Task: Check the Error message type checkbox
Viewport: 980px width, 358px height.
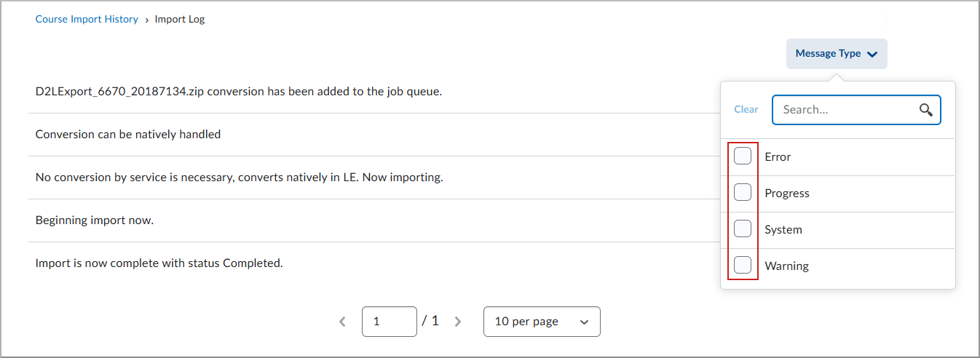Action: click(x=743, y=156)
